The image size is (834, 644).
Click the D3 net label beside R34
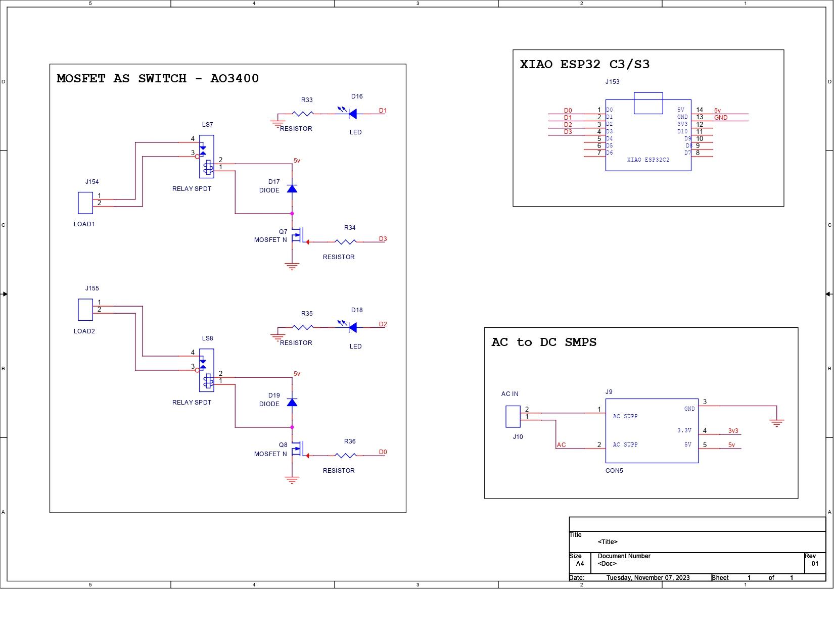[383, 239]
